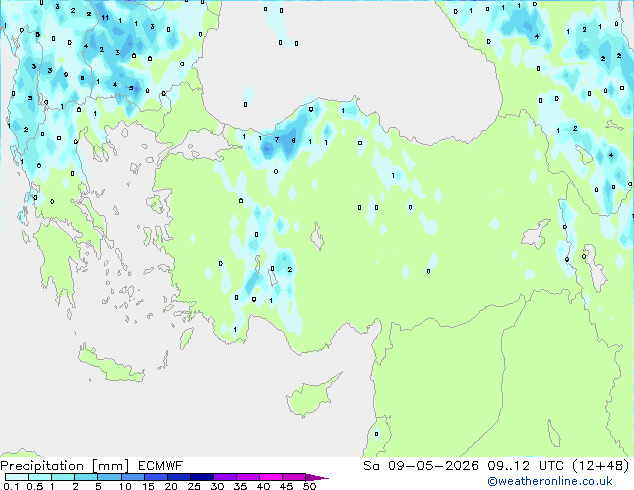Viewport: 634px width, 490px height.
Task: Click the '(12+48)' forecast offset text
Action: tap(601, 466)
